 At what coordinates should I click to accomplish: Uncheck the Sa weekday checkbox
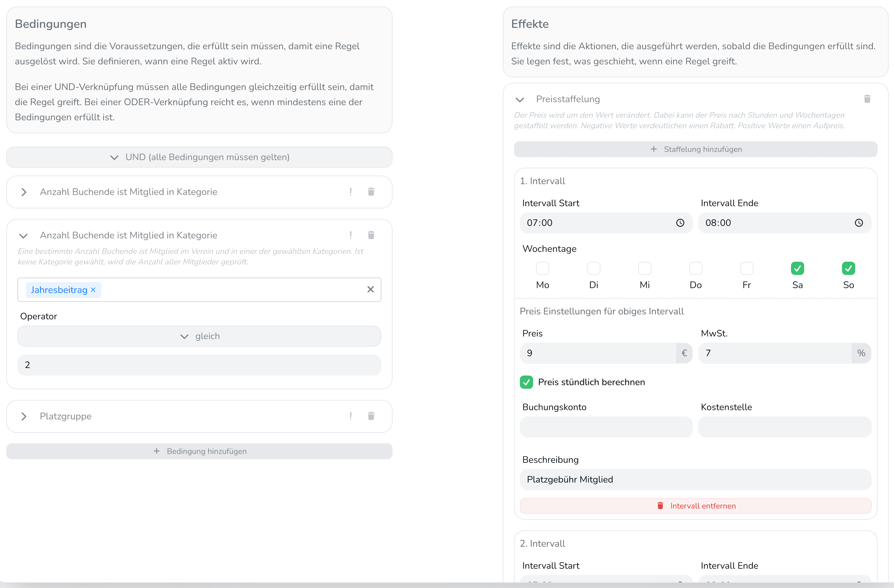tap(797, 268)
